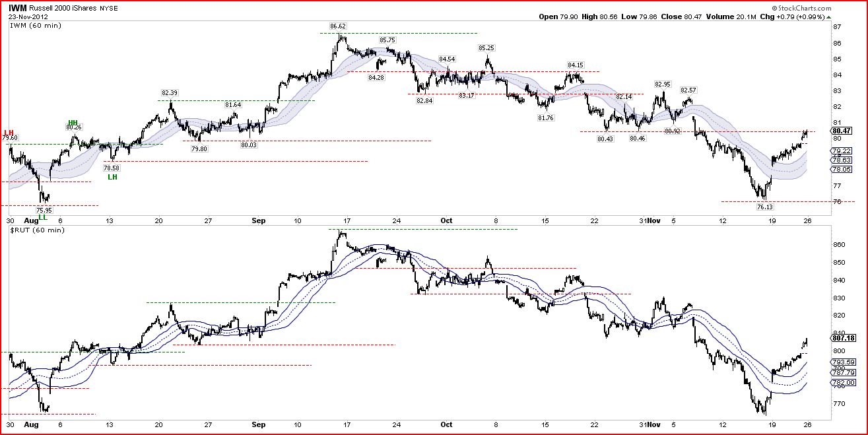Click the 75.95 August low label
This screenshot has height=435, width=868.
coord(44,210)
